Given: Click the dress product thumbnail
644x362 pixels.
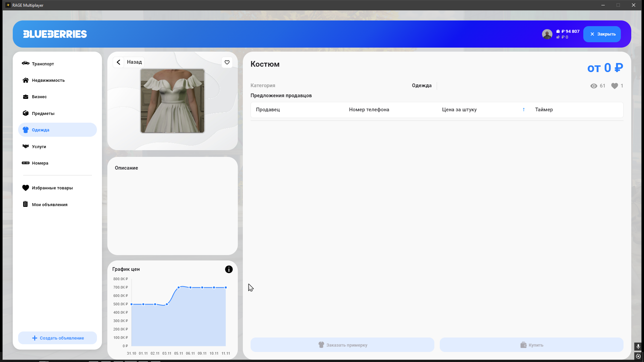Looking at the screenshot, I should (x=172, y=101).
